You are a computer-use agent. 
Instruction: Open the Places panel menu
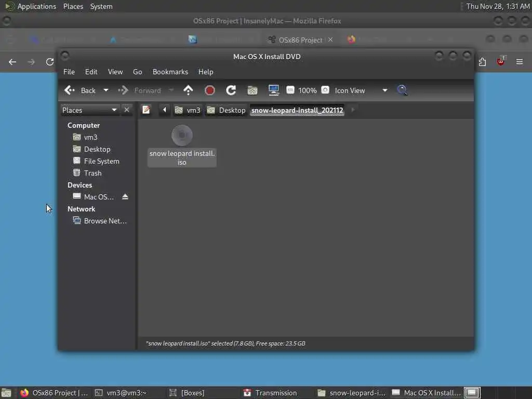73,6
